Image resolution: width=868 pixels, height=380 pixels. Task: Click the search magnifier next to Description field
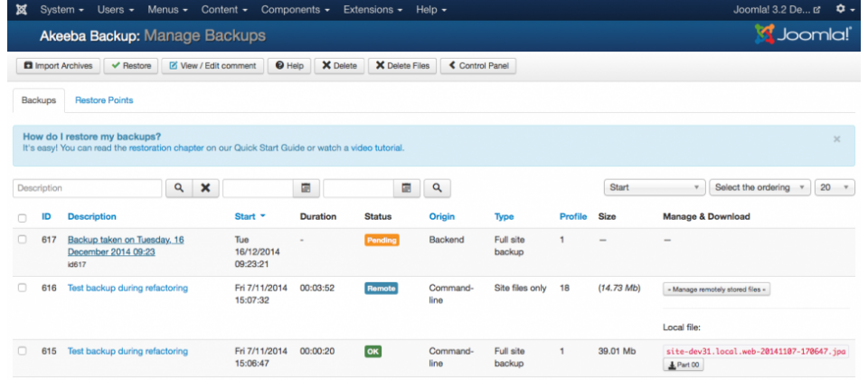(179, 188)
